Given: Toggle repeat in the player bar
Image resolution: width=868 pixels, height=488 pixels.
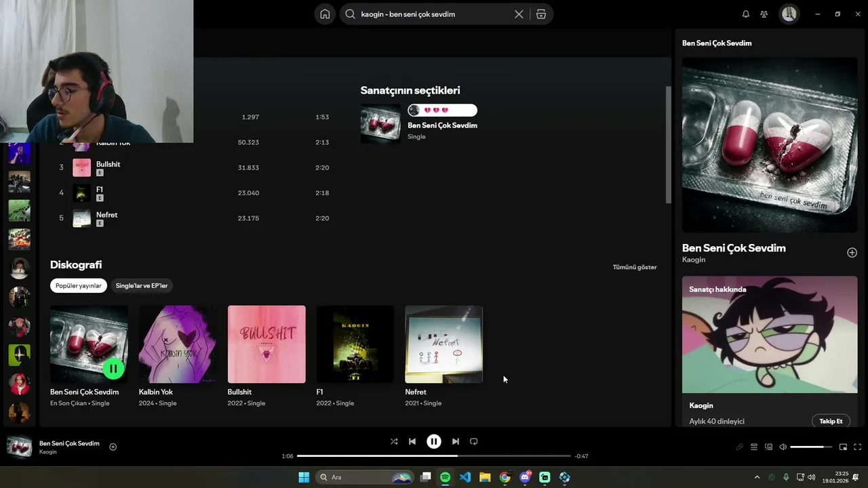Looking at the screenshot, I should point(474,441).
